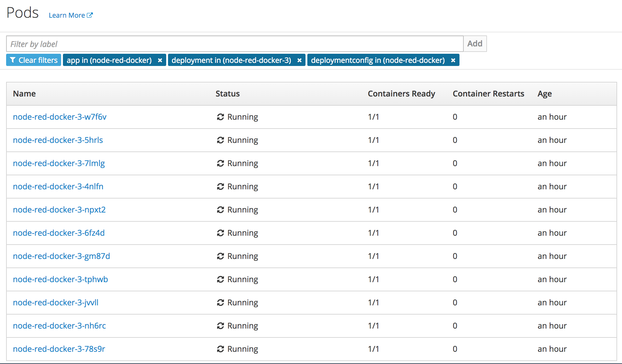Open pod node-red-docker-3-w7f6v
Viewport: 622px width, 364px height.
pyautogui.click(x=60, y=117)
